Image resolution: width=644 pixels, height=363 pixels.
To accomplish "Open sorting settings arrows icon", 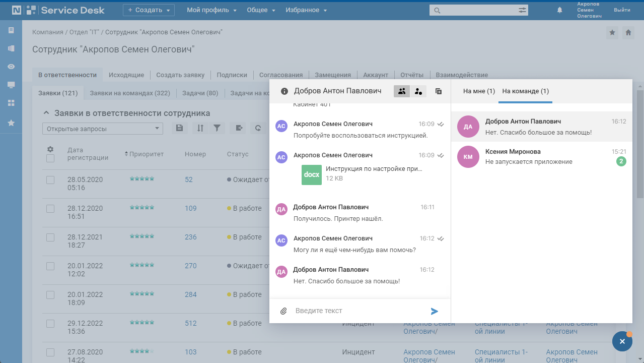I will pos(200,128).
